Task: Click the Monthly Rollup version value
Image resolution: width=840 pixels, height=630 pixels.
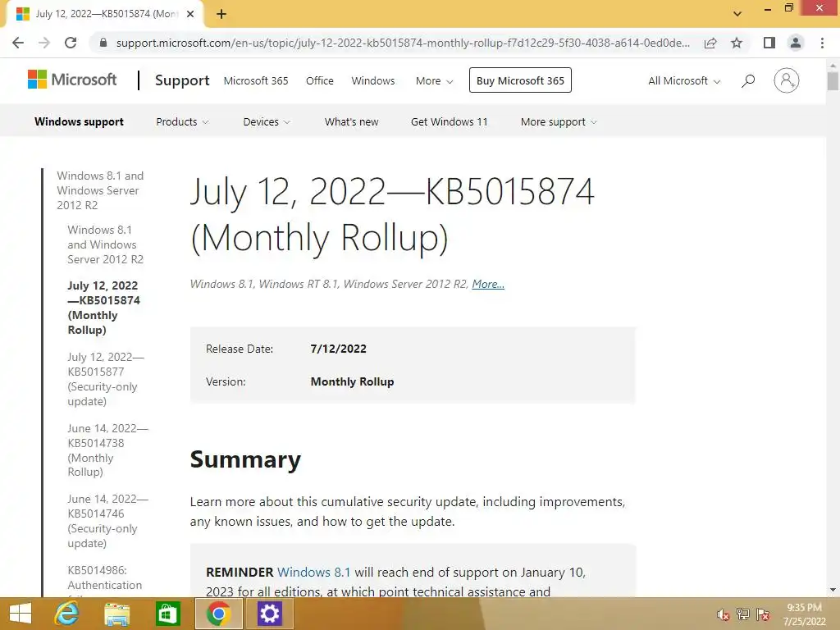Action: pos(352,382)
